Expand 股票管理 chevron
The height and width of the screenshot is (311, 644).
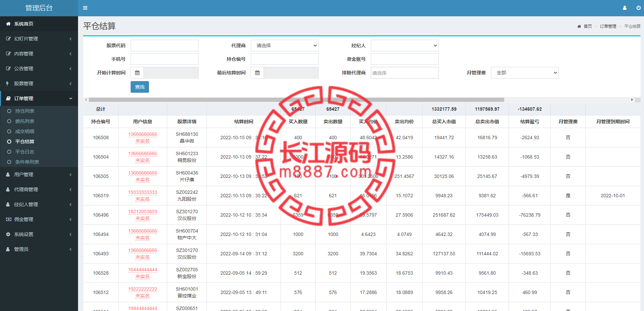[71, 84]
